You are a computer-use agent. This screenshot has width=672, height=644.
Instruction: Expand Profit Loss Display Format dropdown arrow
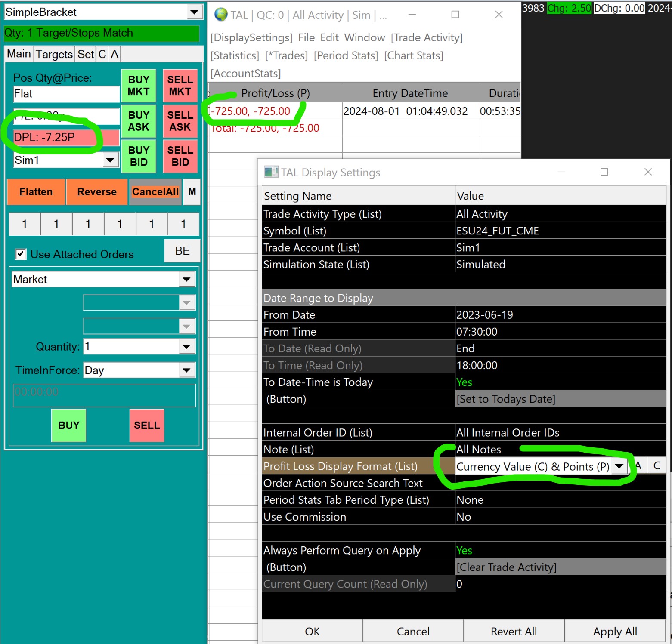[x=619, y=466]
